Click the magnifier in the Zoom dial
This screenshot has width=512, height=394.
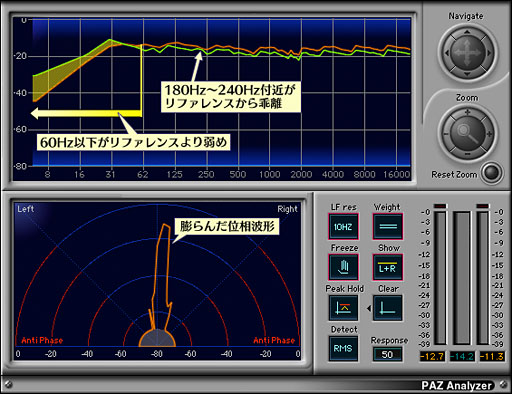coord(467,133)
